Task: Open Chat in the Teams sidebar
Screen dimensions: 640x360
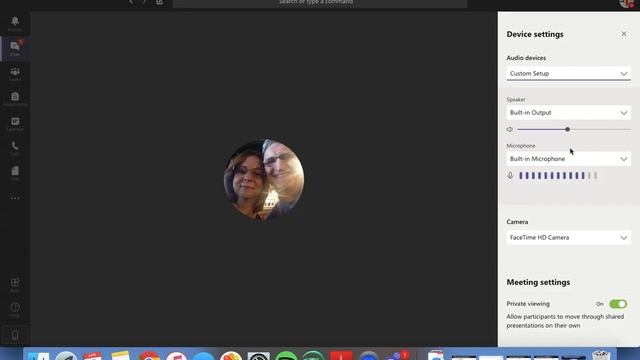Action: tap(15, 49)
